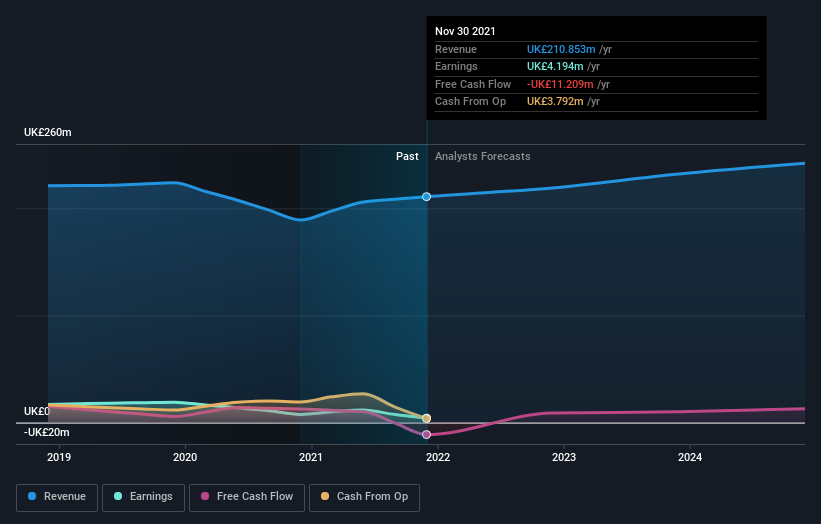Viewport: 821px width, 524px height.
Task: Click the Revenue row label in tooltip
Action: (456, 49)
